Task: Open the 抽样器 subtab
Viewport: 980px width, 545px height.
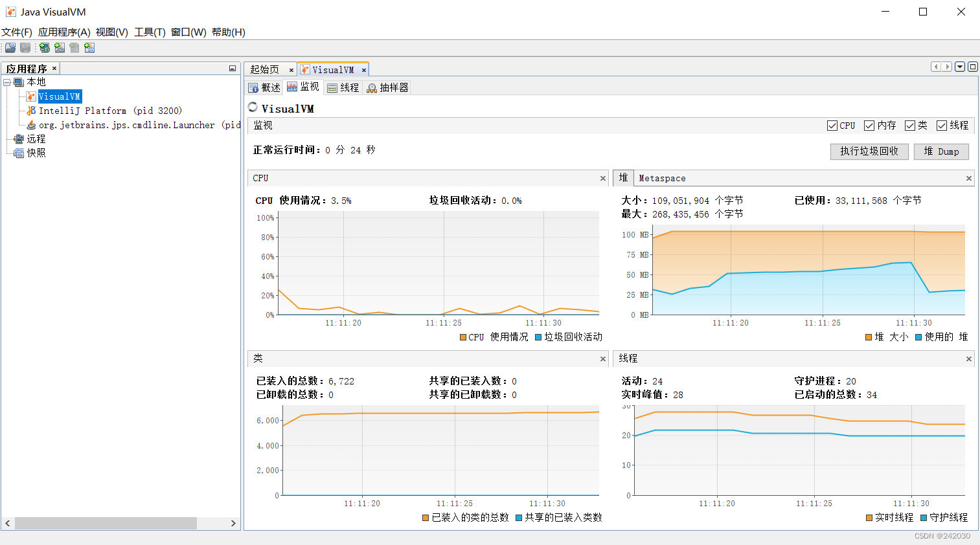Action: [x=387, y=87]
